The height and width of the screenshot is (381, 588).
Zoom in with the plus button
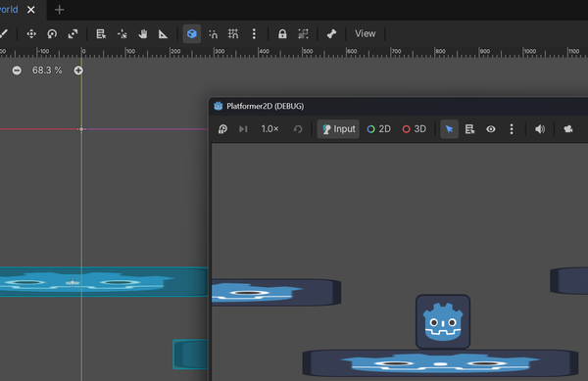(x=78, y=71)
